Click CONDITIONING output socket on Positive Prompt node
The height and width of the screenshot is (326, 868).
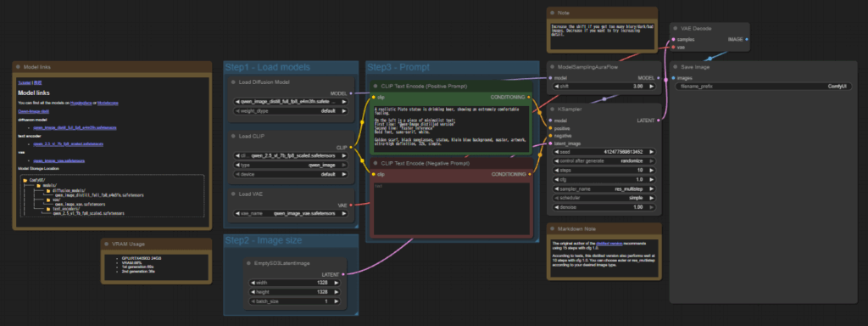click(530, 97)
